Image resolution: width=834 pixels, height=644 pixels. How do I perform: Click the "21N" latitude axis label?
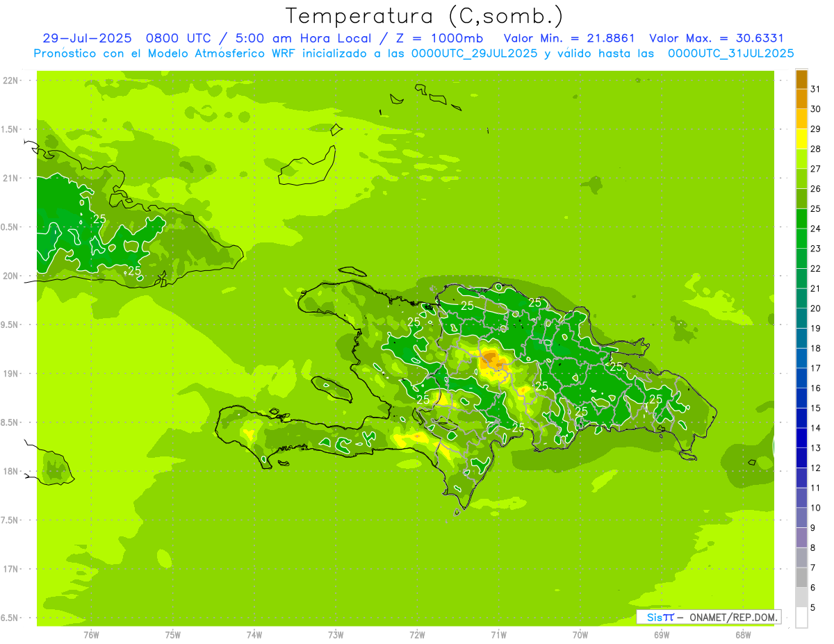(x=11, y=178)
